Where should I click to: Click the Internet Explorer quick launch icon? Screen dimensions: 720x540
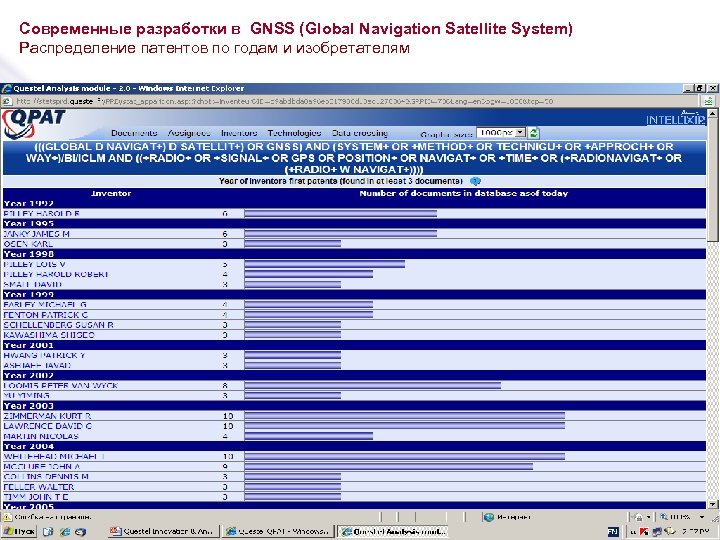click(65, 532)
